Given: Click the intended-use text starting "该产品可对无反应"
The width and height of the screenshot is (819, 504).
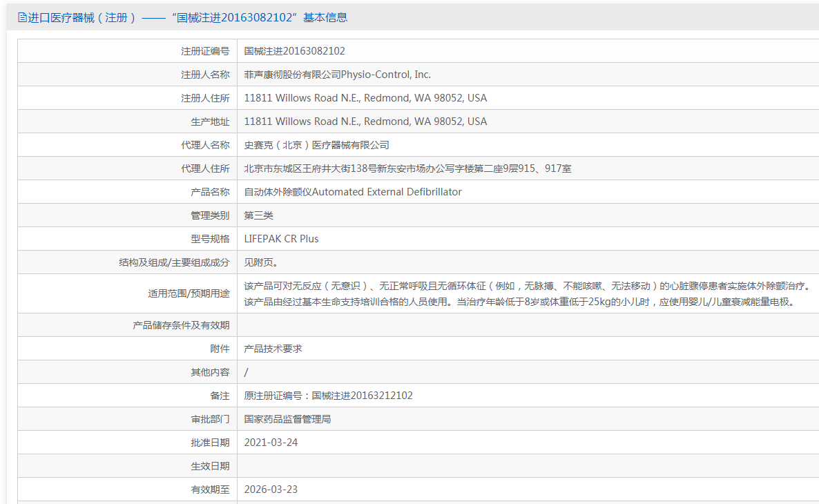Looking at the screenshot, I should click(528, 293).
